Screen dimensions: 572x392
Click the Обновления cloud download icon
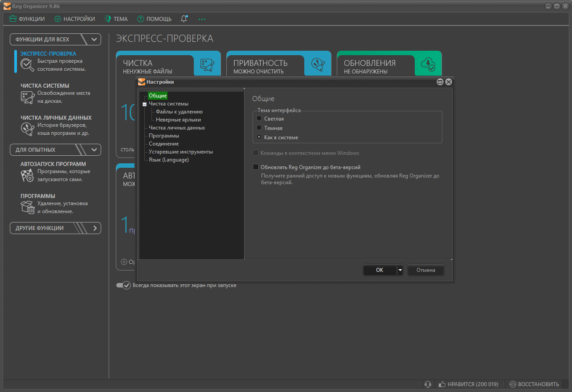pos(428,65)
